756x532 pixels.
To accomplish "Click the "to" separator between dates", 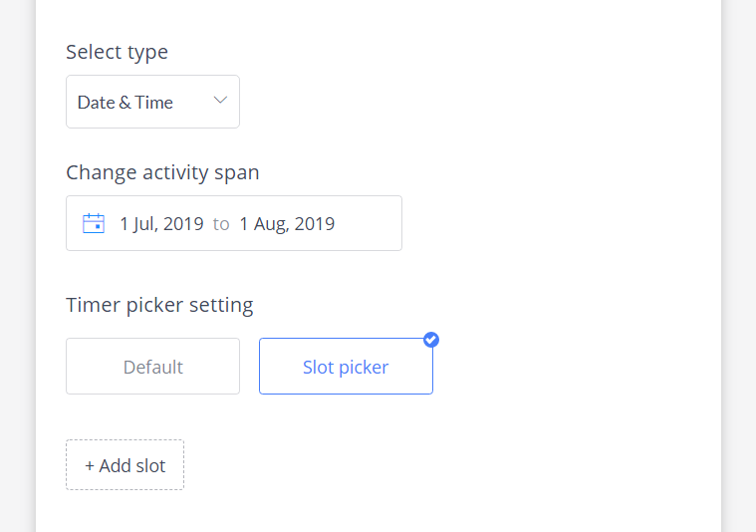I will coord(221,224).
